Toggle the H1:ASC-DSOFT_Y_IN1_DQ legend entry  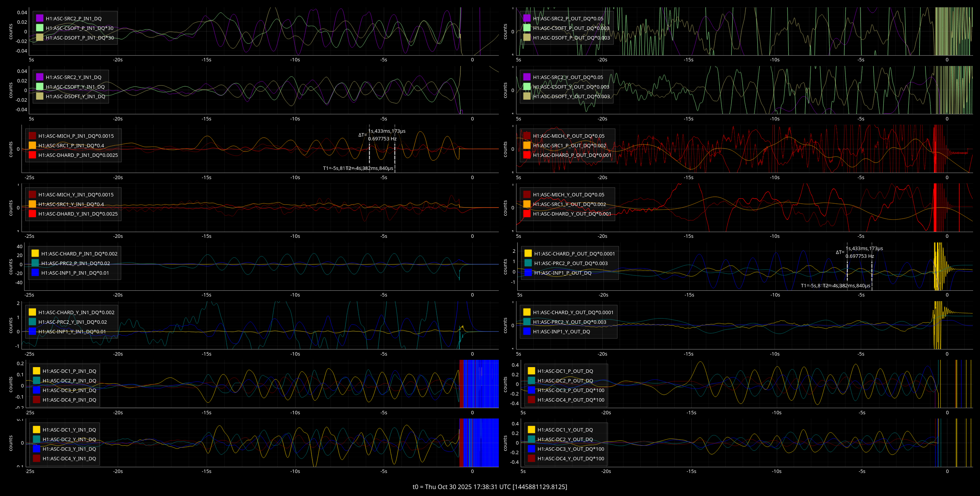click(75, 97)
